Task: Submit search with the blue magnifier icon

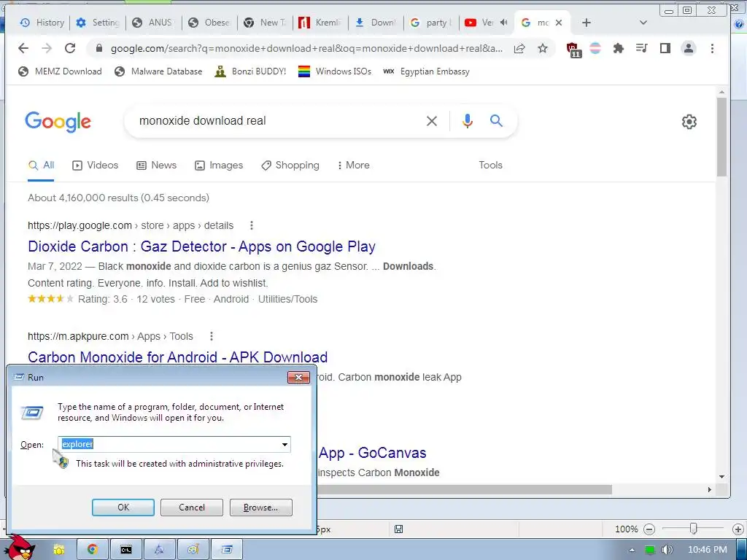Action: [496, 121]
